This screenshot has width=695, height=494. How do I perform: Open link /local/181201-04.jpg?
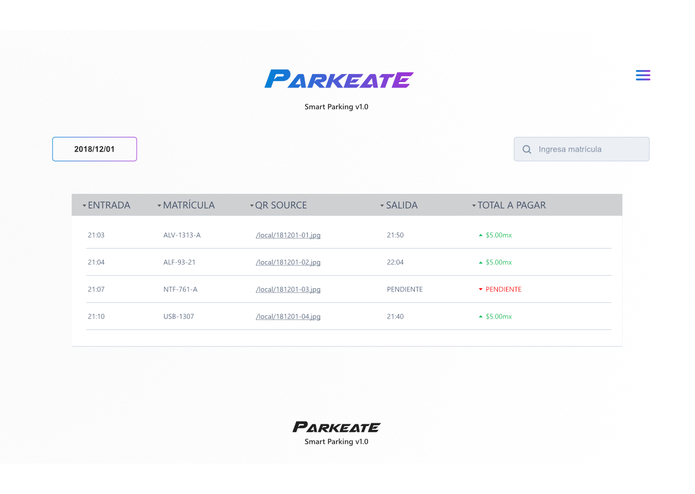point(288,316)
